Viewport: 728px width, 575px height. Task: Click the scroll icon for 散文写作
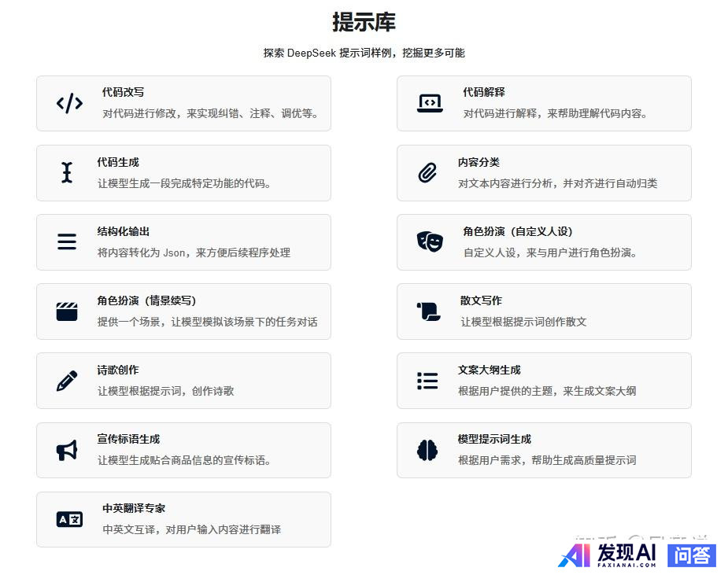tap(428, 311)
